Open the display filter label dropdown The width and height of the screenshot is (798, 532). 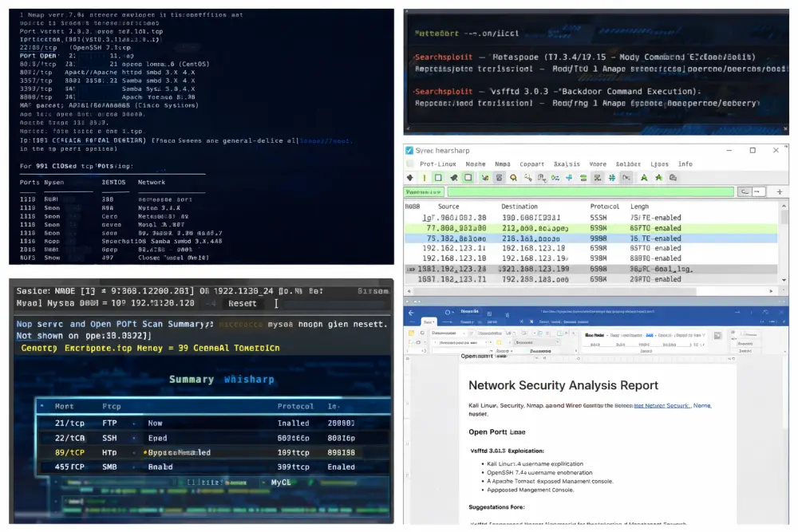tap(424, 191)
